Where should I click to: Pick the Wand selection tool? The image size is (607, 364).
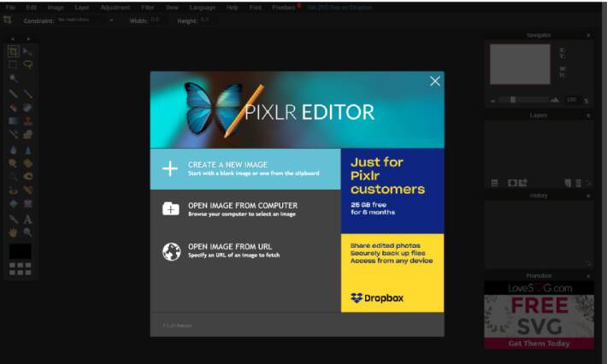point(13,79)
